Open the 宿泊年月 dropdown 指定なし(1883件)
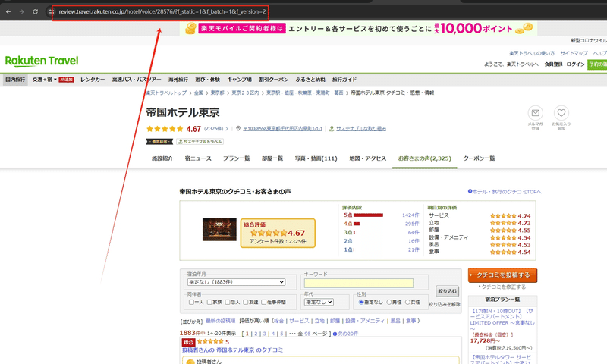The image size is (607, 364). pyautogui.click(x=236, y=282)
